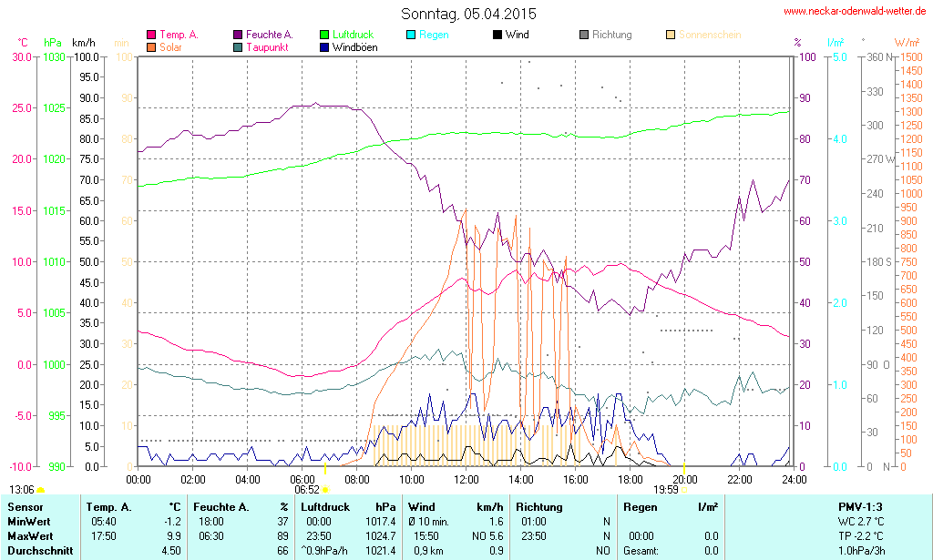Click the orange Solar legend swatch

click(x=151, y=46)
